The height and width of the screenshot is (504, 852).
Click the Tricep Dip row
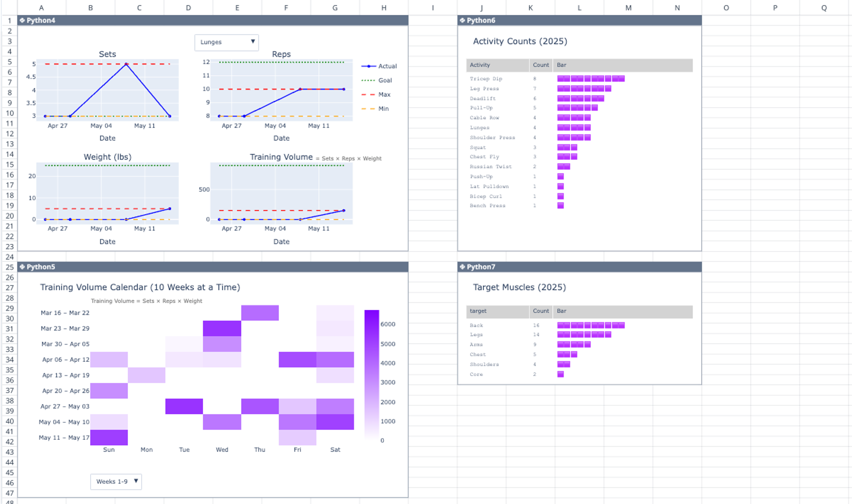[x=579, y=78]
